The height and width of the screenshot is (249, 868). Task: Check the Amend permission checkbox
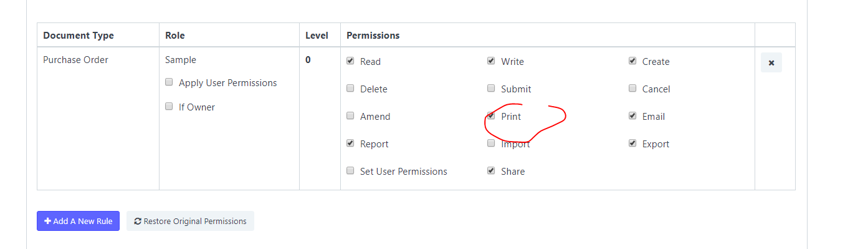pos(350,116)
